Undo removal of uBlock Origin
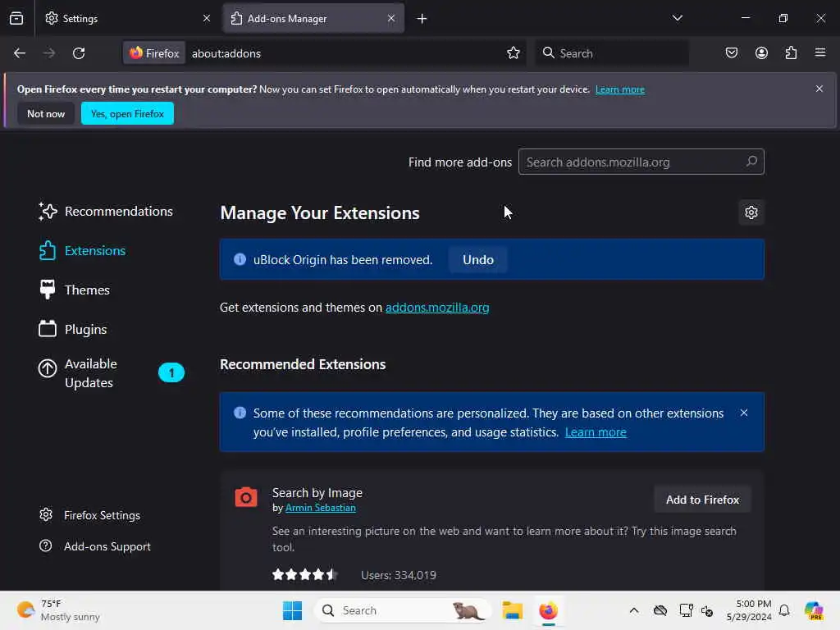Image resolution: width=840 pixels, height=630 pixels. click(478, 260)
